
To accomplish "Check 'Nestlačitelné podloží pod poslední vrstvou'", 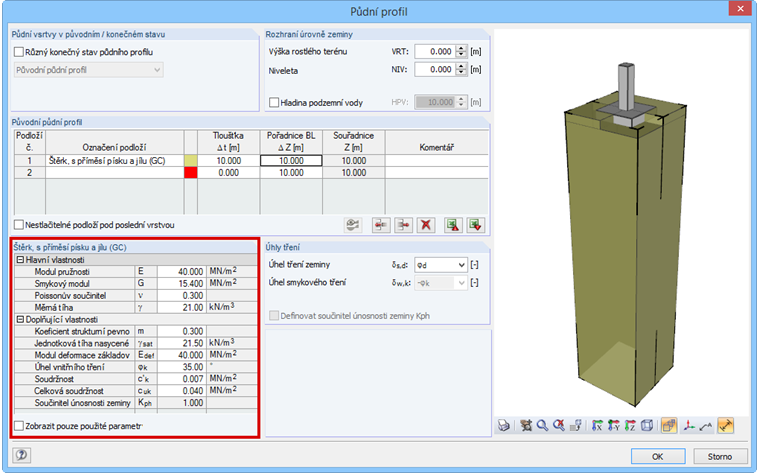I will [x=19, y=224].
